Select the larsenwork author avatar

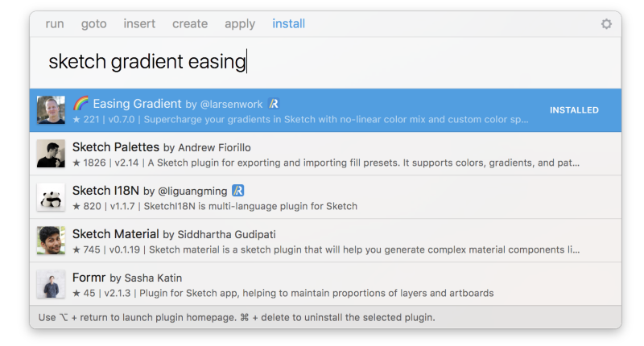(51, 110)
